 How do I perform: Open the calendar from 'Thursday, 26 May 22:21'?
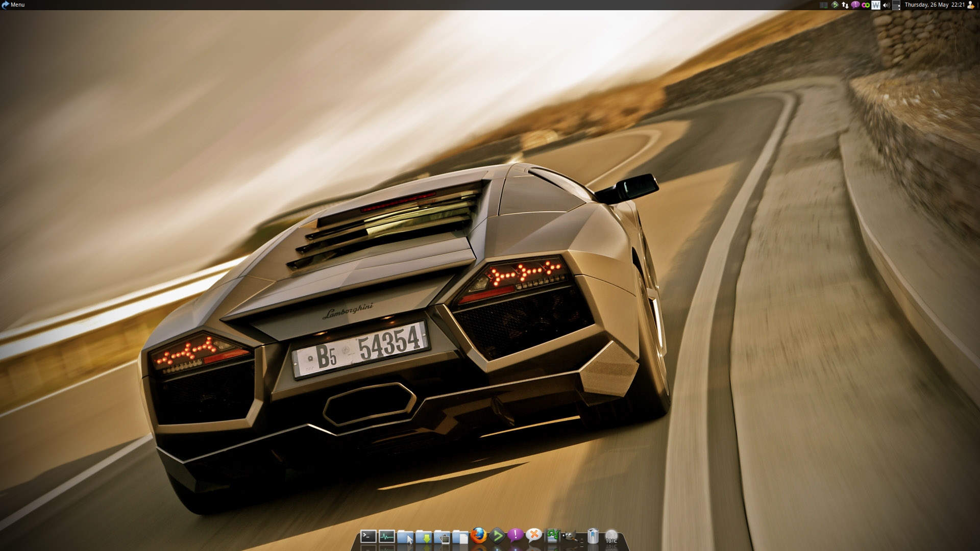pyautogui.click(x=935, y=5)
